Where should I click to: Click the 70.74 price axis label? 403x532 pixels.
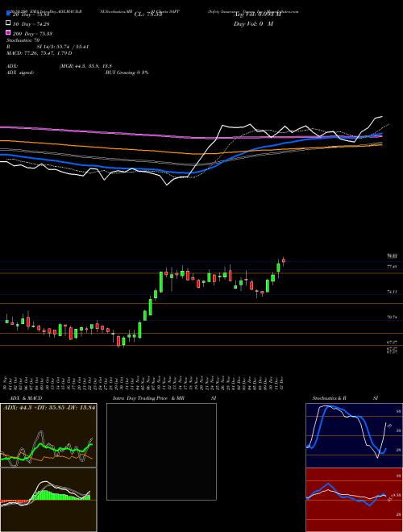click(393, 317)
